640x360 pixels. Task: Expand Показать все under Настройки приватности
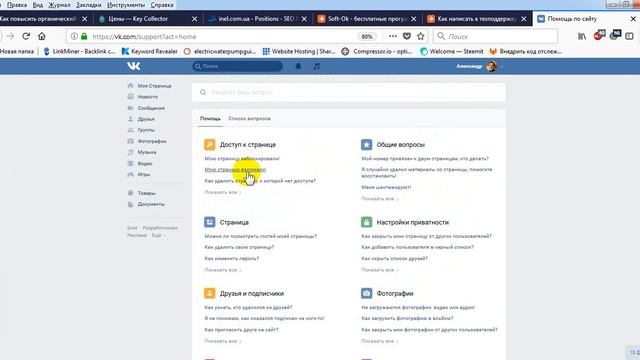(x=380, y=270)
